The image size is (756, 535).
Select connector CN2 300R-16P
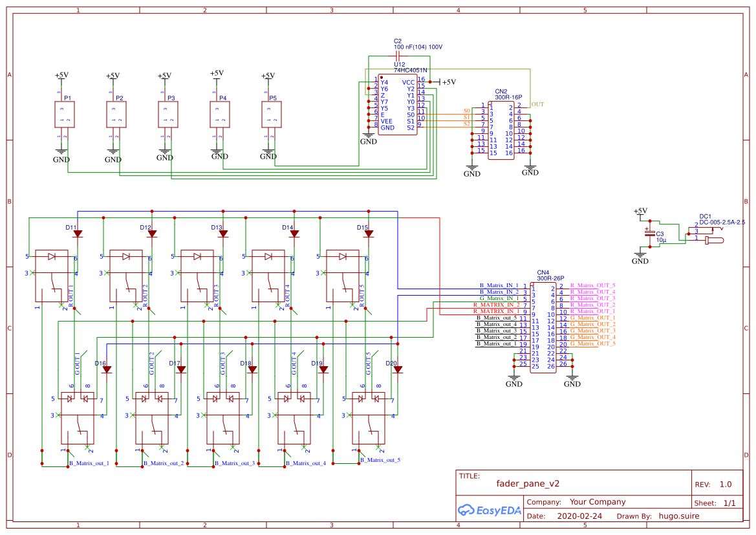pyautogui.click(x=501, y=129)
